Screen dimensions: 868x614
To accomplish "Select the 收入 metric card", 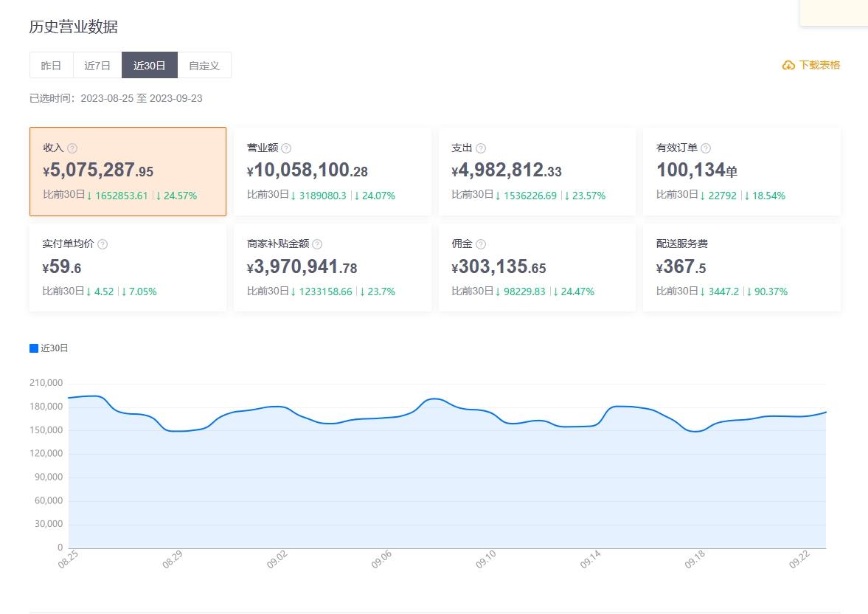I will tap(128, 171).
